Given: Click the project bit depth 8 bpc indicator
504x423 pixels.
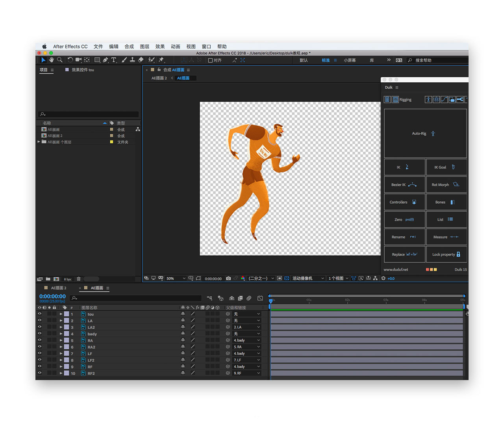Looking at the screenshot, I should tap(68, 279).
